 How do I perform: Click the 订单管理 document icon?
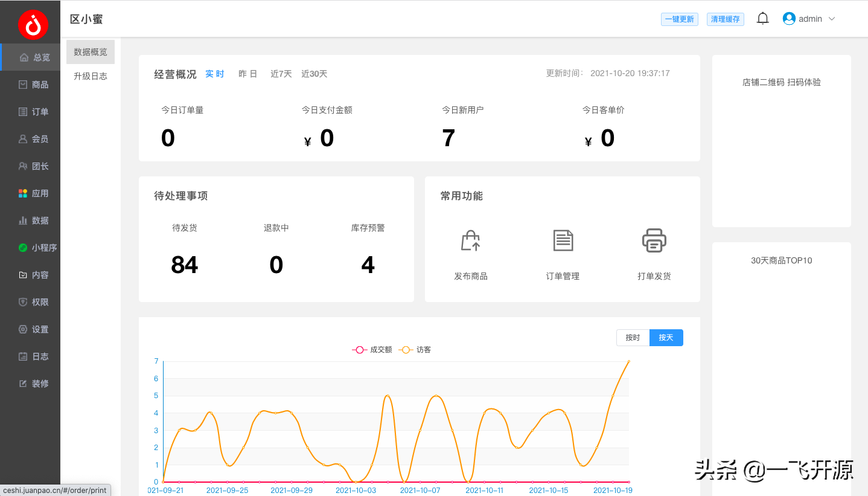pos(563,240)
